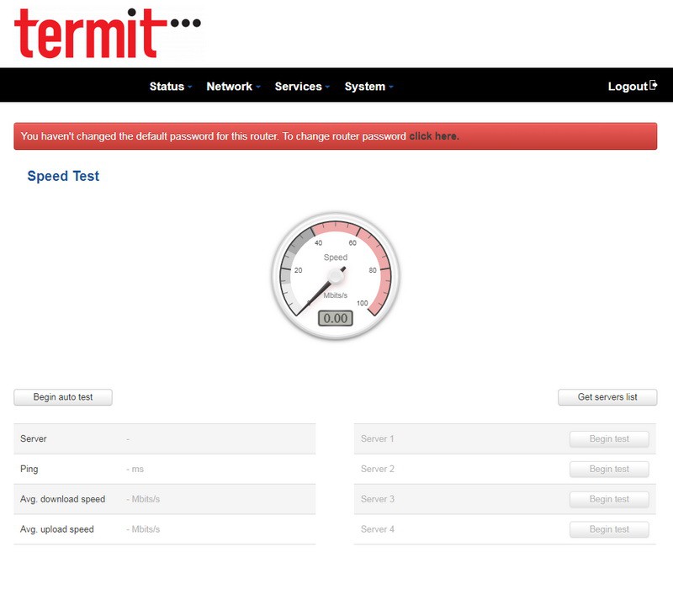
Task: Hit Begin test beside Server 4
Action: point(609,530)
